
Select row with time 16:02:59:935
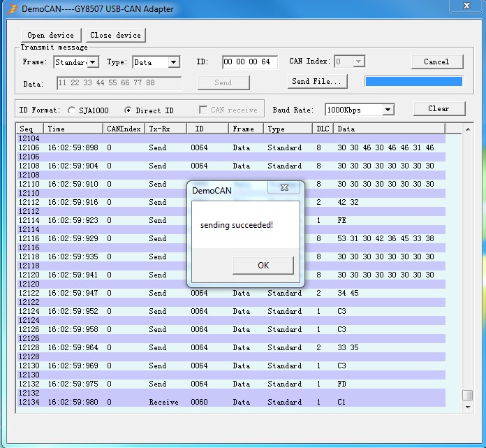tap(231, 257)
